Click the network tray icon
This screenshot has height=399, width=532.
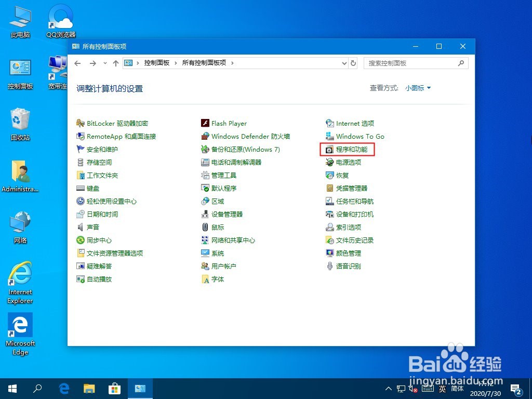click(x=401, y=389)
